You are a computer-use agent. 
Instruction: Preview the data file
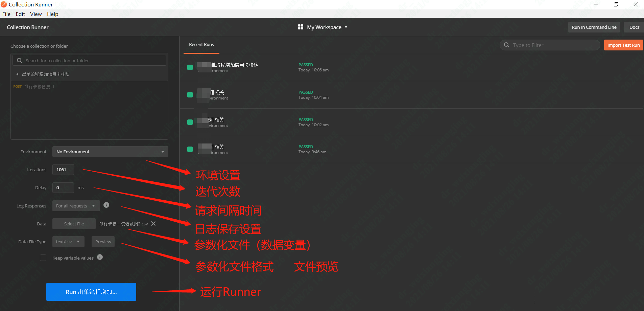tap(103, 242)
